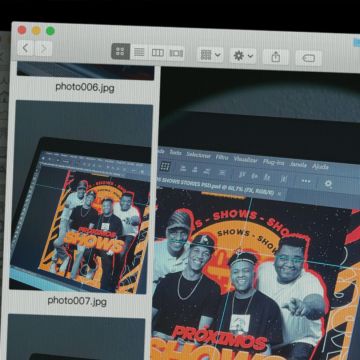Viewport: 360px width, 360px height.
Task: Click the three-dots more options in Photoshop bar
Action: (x=306, y=181)
